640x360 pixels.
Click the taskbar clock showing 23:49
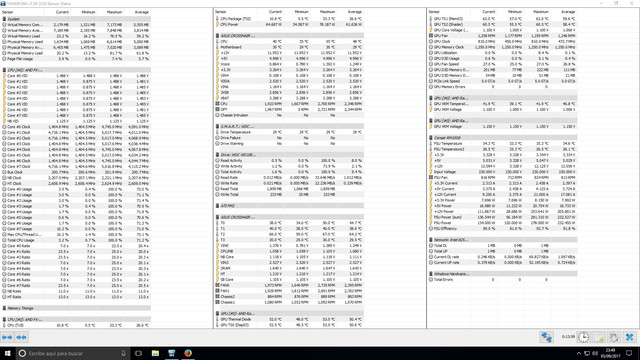click(x=611, y=353)
